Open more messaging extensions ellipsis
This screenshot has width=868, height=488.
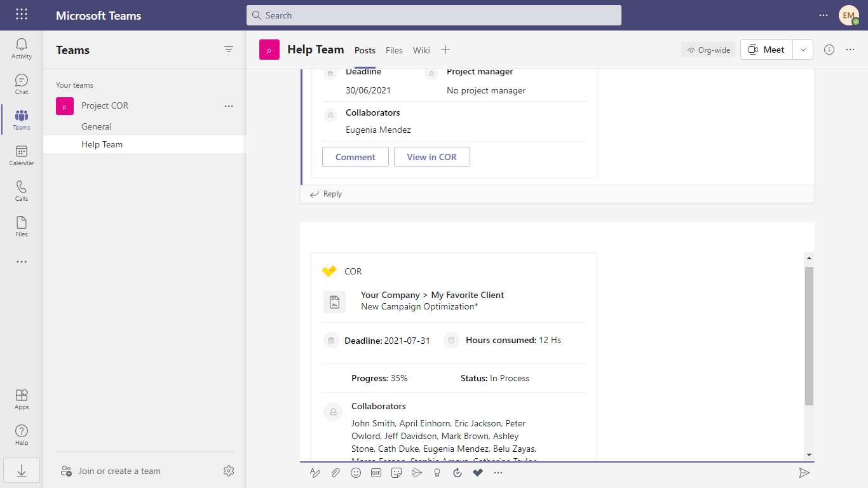pos(498,473)
